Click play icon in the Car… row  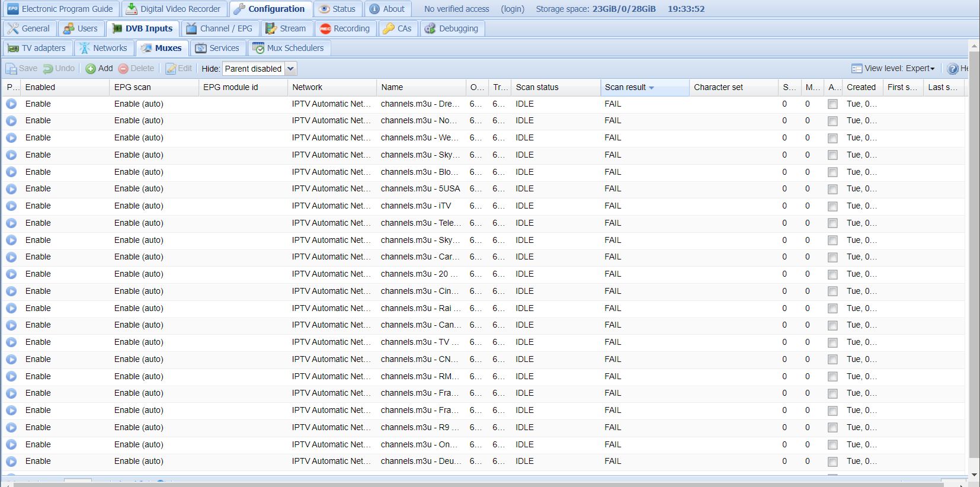[x=11, y=257]
